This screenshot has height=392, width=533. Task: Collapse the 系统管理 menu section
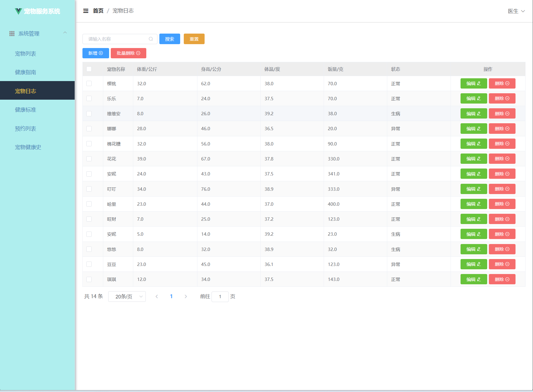pos(65,33)
